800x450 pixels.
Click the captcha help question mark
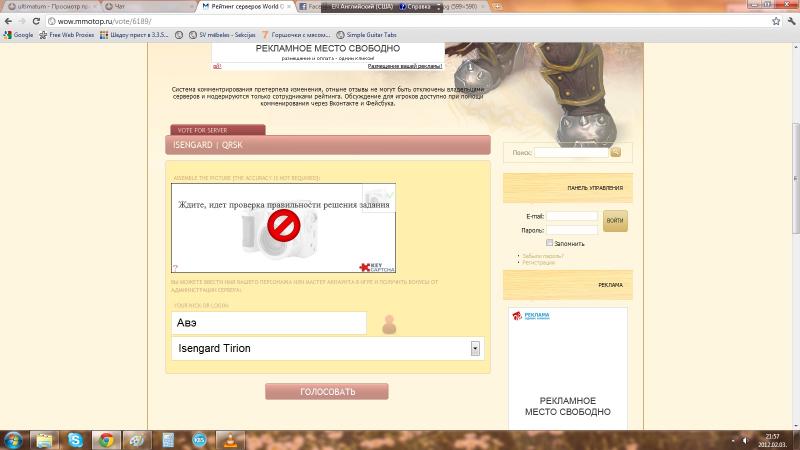[x=175, y=268]
